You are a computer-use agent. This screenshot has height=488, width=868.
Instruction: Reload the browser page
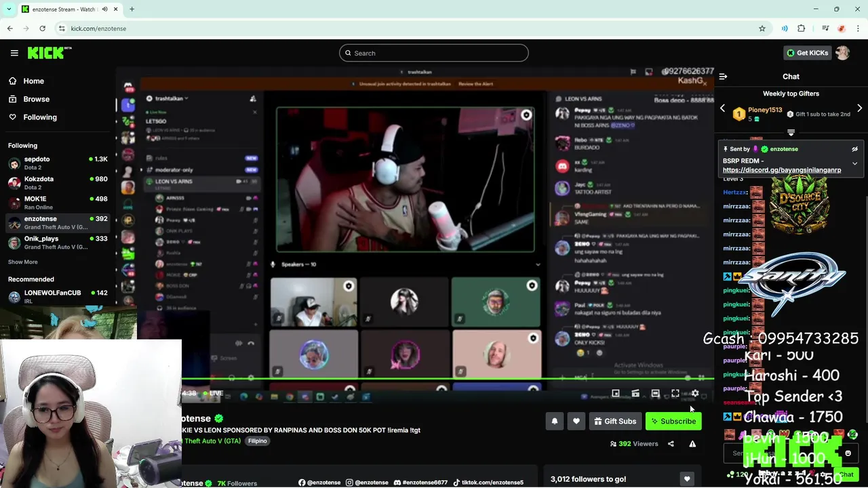[42, 28]
